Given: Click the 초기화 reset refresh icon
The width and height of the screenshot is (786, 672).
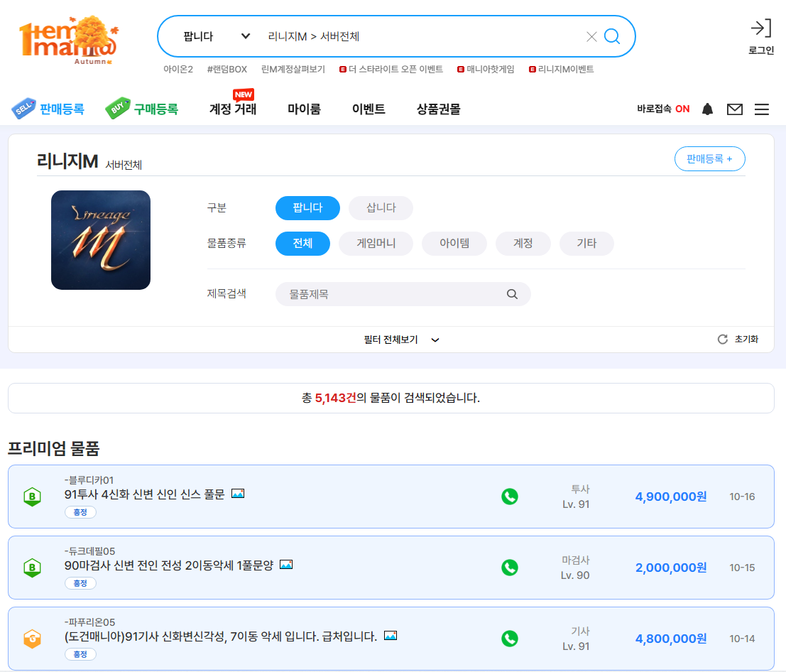Looking at the screenshot, I should [x=722, y=340].
